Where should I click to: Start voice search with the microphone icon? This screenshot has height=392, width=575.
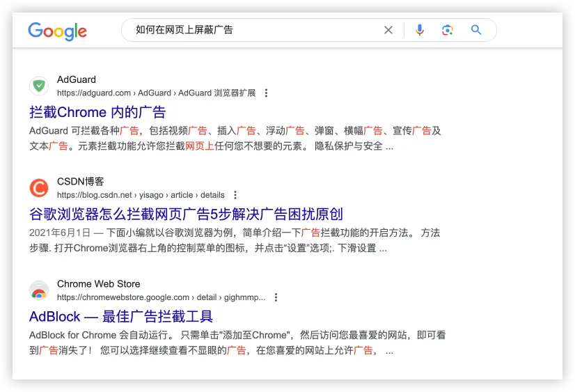pyautogui.click(x=420, y=30)
